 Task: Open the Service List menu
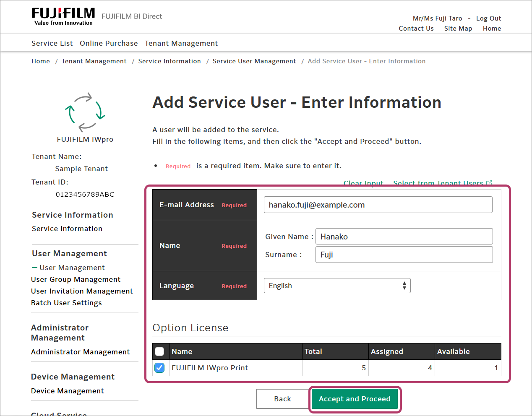[x=52, y=43]
